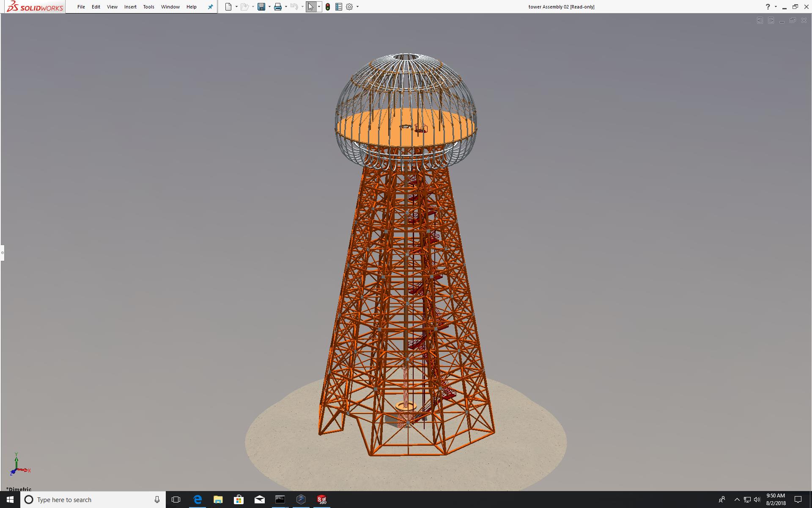Open the Options gear icon
812x508 pixels.
349,7
